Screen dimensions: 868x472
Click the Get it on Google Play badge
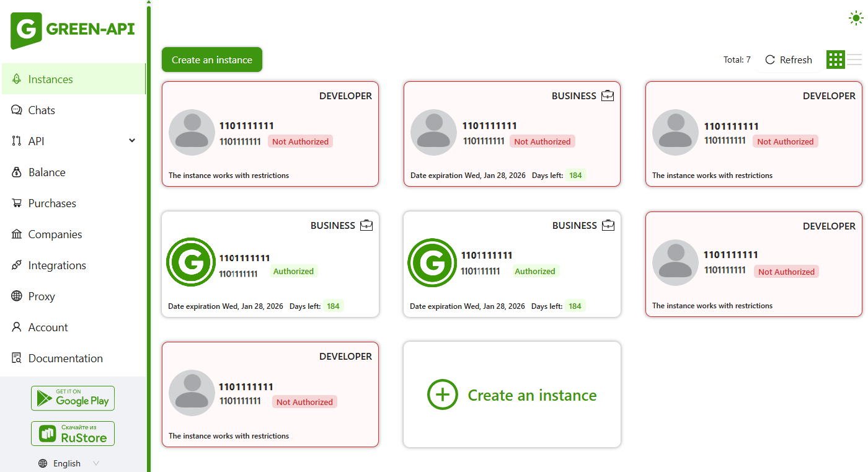pyautogui.click(x=73, y=398)
